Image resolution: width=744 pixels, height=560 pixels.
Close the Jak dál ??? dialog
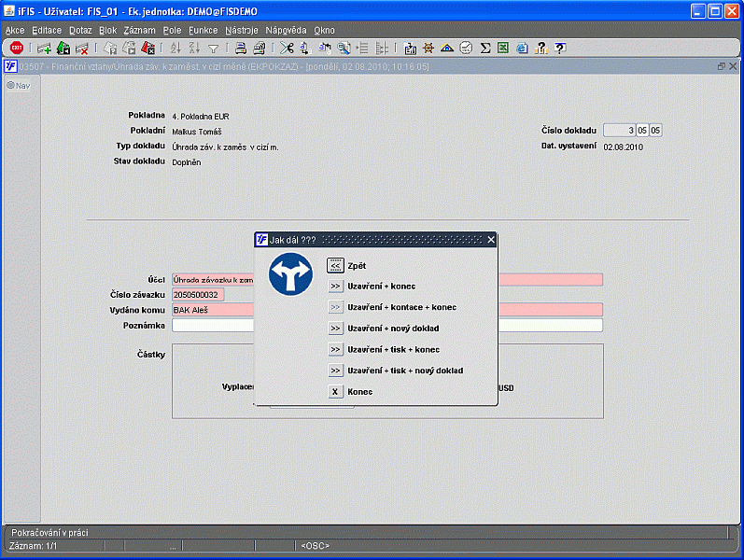click(491, 240)
